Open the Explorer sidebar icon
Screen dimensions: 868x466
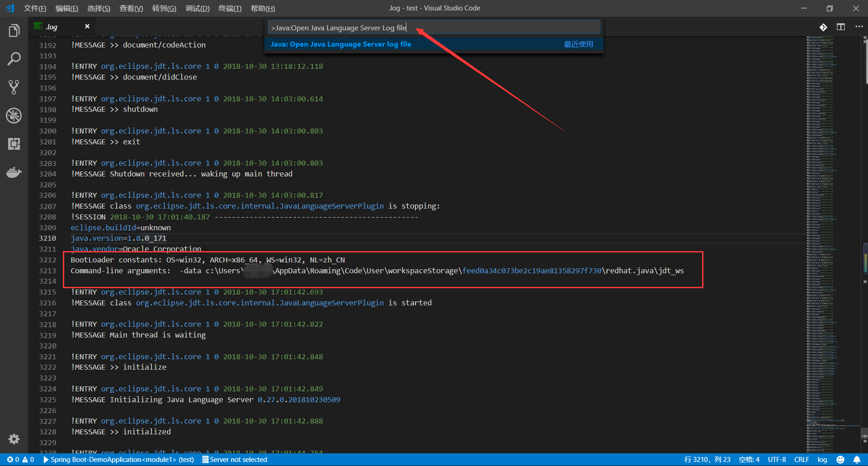click(14, 30)
